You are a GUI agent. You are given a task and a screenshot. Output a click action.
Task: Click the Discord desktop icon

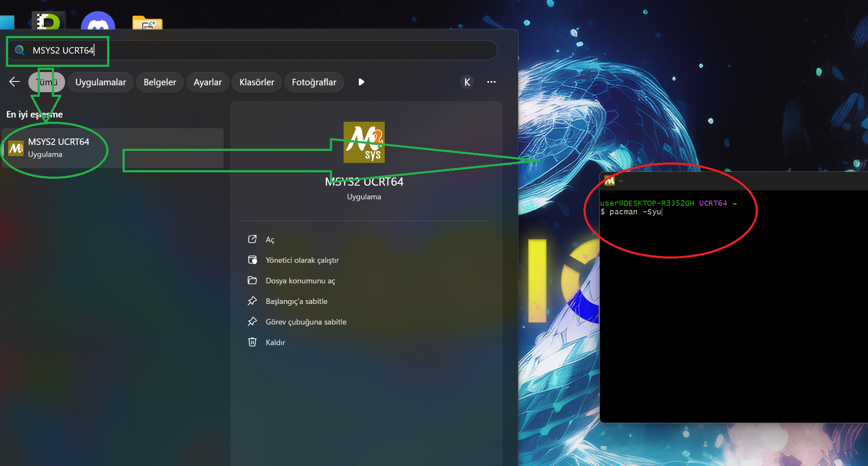click(98, 21)
